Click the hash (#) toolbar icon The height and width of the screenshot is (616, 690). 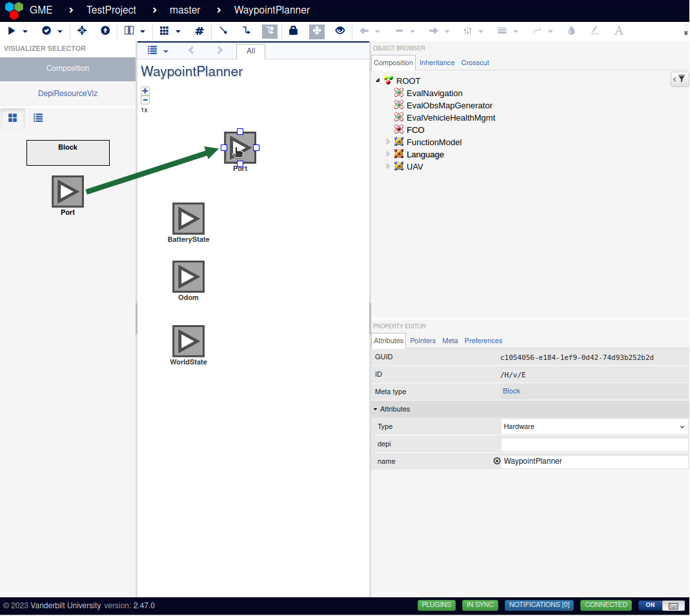point(199,31)
